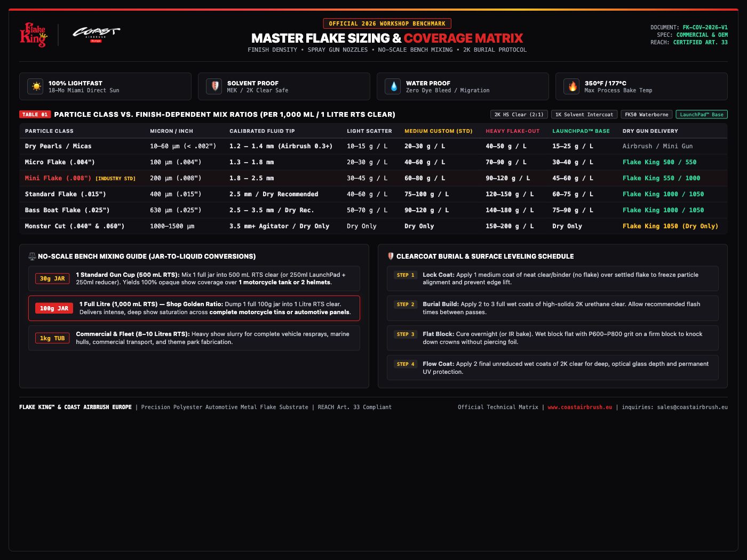Click the Heavy Flake-Out column header
Image resolution: width=747 pixels, height=560 pixels.
coord(513,131)
